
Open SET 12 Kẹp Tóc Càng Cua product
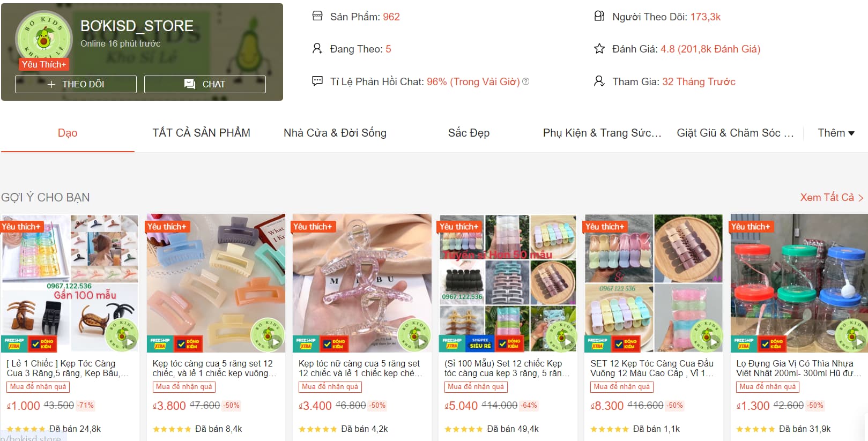pyautogui.click(x=652, y=368)
